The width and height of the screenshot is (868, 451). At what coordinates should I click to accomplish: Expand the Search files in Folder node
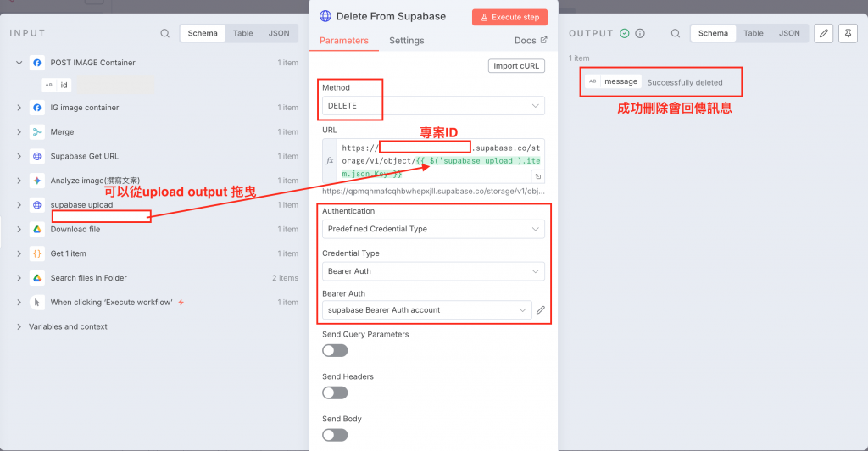pos(19,278)
